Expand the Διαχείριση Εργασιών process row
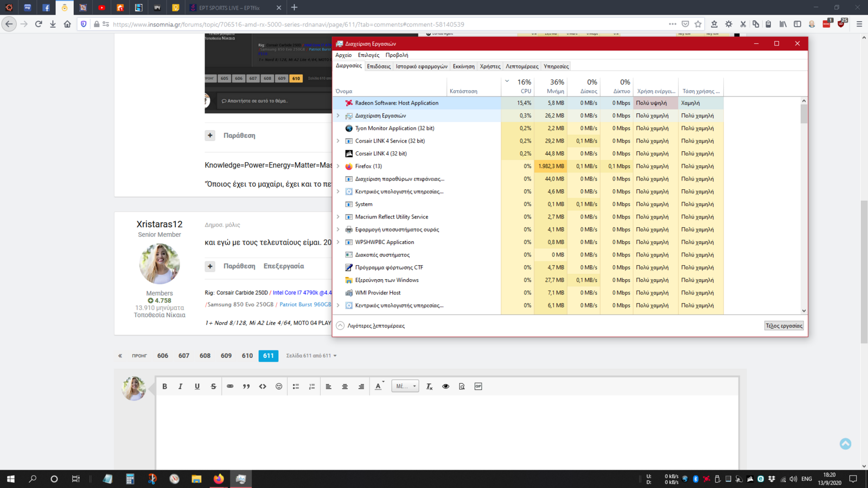868x488 pixels. (338, 115)
